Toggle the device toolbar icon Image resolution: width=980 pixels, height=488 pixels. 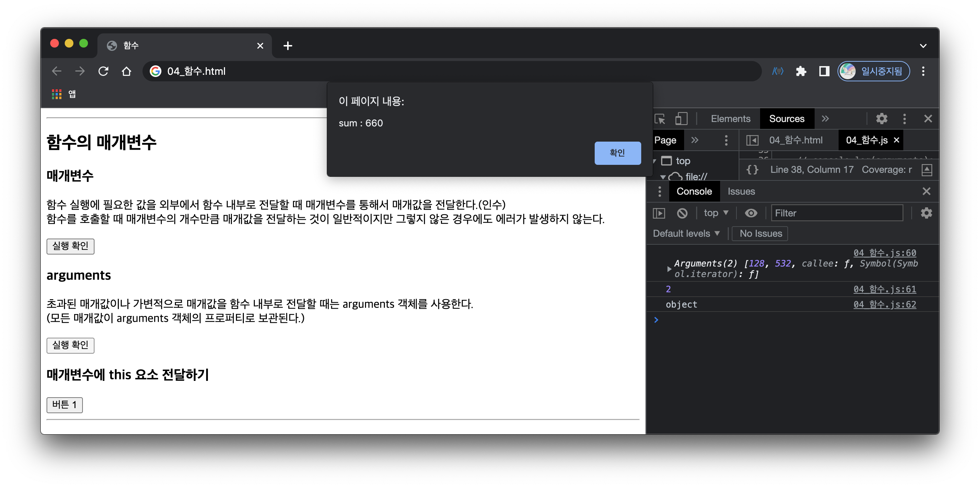click(x=681, y=119)
